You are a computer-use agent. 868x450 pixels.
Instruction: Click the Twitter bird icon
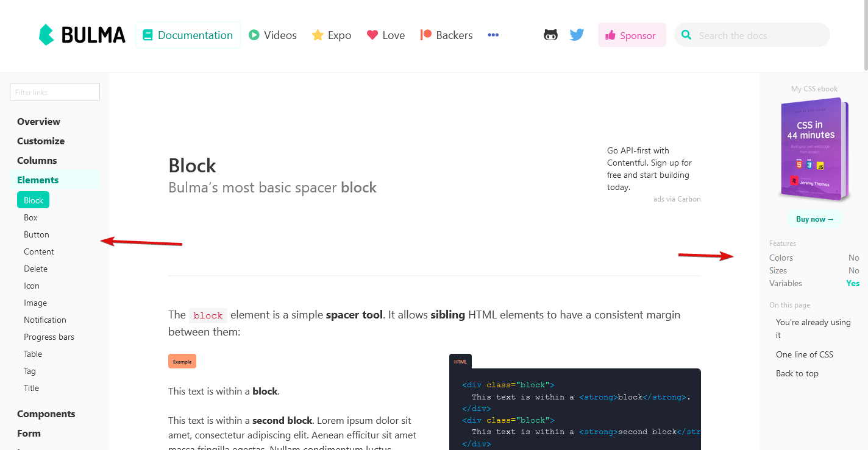click(576, 35)
